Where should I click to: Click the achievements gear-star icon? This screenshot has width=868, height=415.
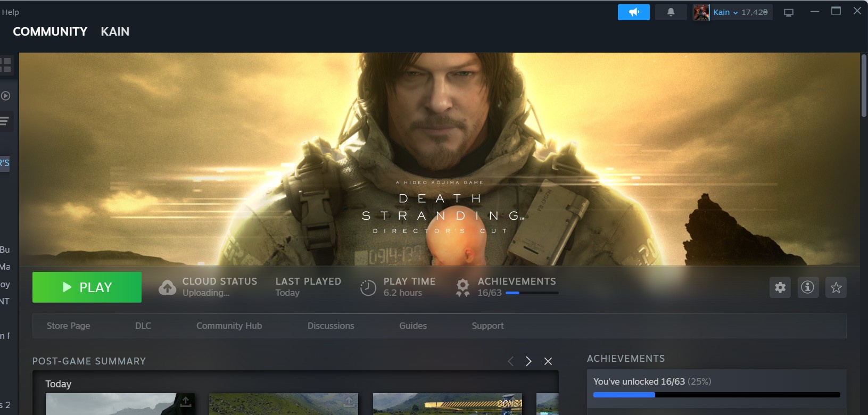(x=463, y=287)
